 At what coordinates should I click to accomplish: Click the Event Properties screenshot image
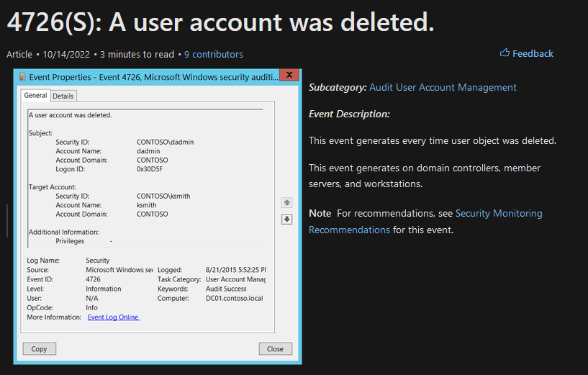tap(158, 217)
